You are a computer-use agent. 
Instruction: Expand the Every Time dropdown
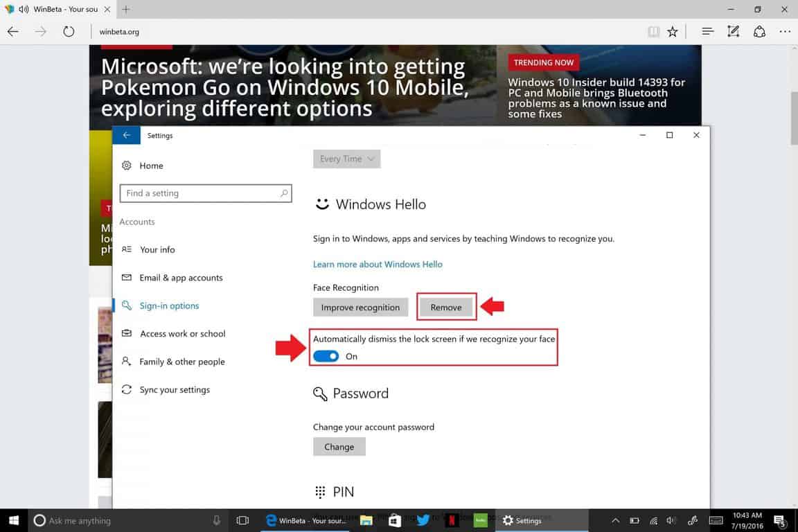click(x=346, y=159)
